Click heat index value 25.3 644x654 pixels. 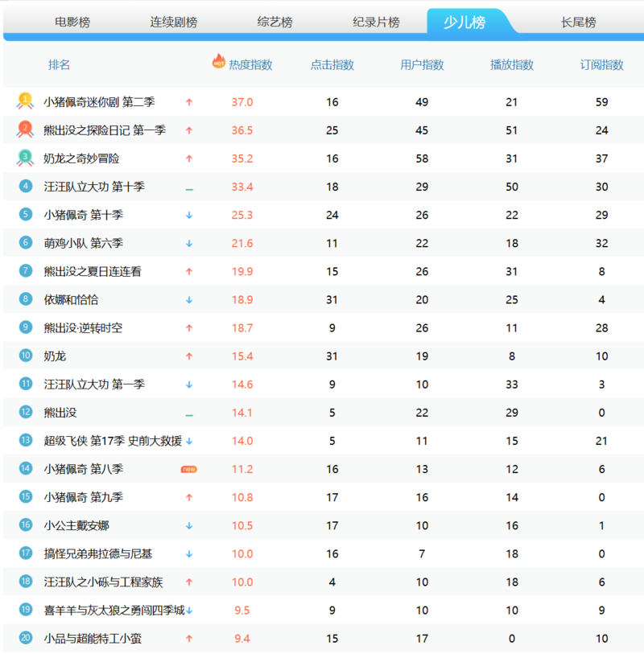(242, 216)
